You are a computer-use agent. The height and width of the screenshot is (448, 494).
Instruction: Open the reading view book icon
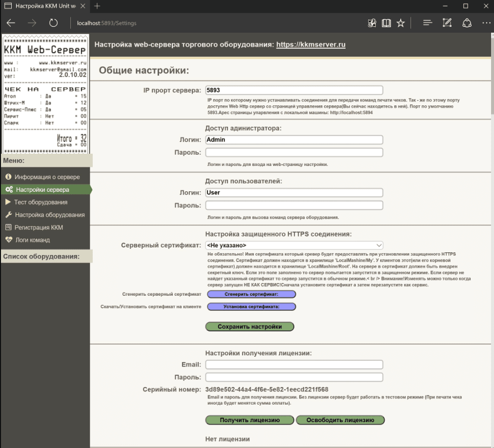tap(387, 23)
